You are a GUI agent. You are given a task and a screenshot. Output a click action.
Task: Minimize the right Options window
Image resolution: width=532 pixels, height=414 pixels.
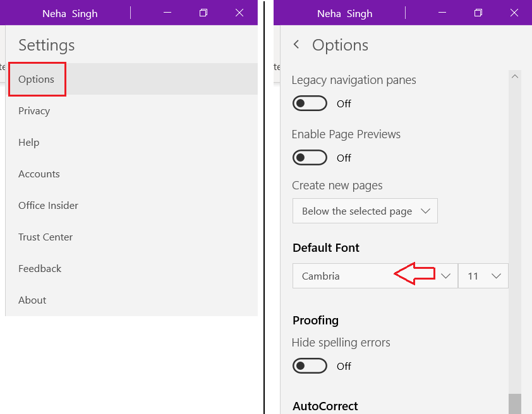coord(442,13)
